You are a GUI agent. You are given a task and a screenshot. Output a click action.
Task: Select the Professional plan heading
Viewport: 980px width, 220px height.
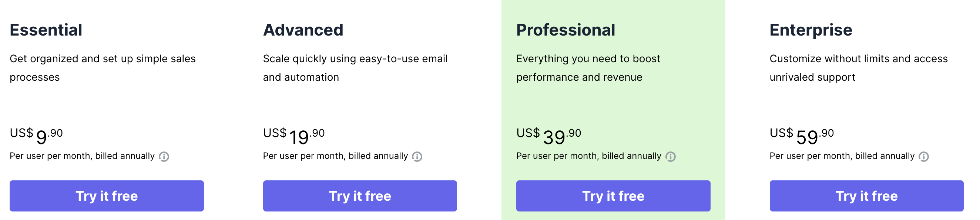[x=566, y=29]
